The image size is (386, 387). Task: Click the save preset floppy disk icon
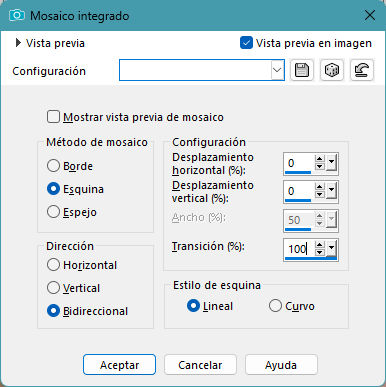tap(302, 70)
